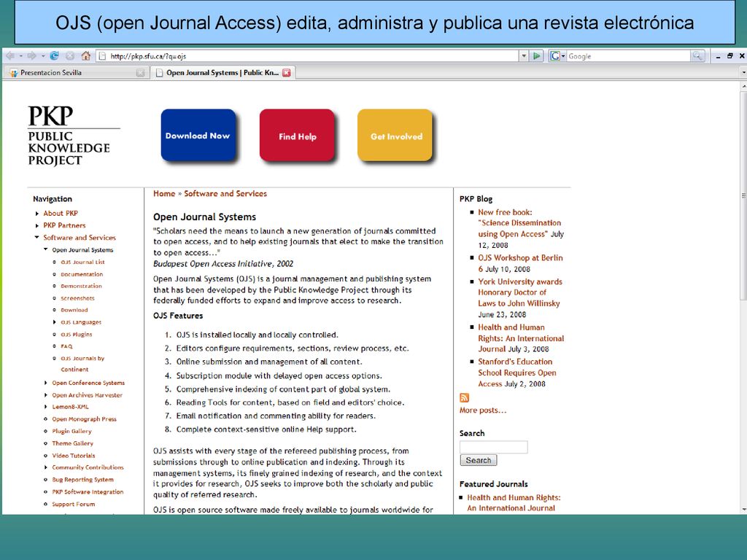
Task: Switch to Presentacion Sevilla tab
Action: click(76, 73)
